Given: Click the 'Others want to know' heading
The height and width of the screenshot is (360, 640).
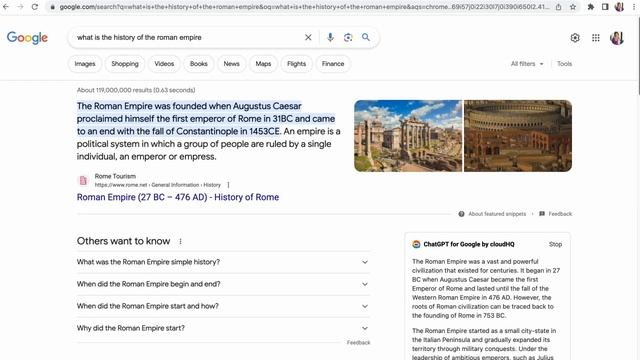Looking at the screenshot, I should (123, 241).
